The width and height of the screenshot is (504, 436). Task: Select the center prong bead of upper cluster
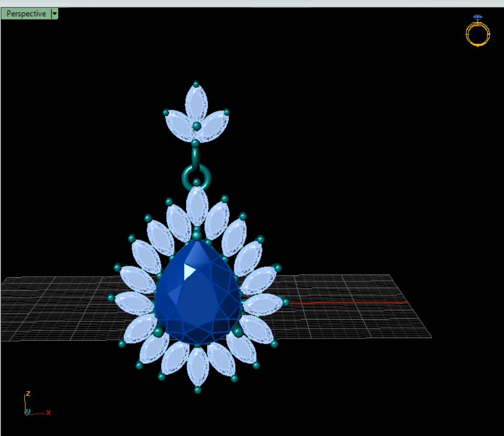[197, 126]
